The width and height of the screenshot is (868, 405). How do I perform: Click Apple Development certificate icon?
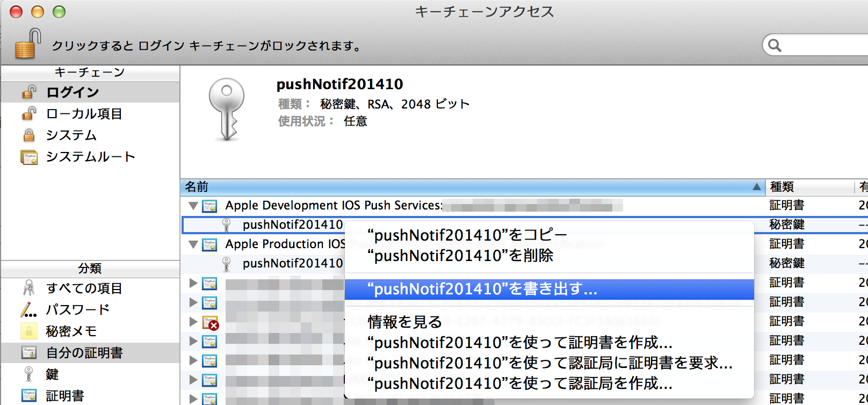tap(209, 206)
